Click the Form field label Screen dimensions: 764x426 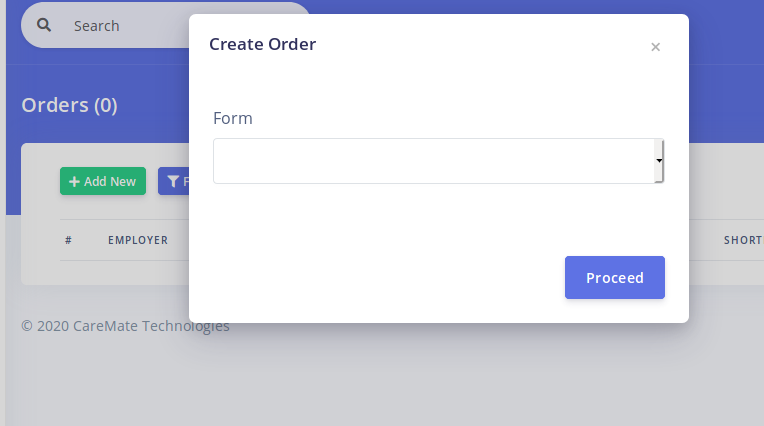click(233, 118)
